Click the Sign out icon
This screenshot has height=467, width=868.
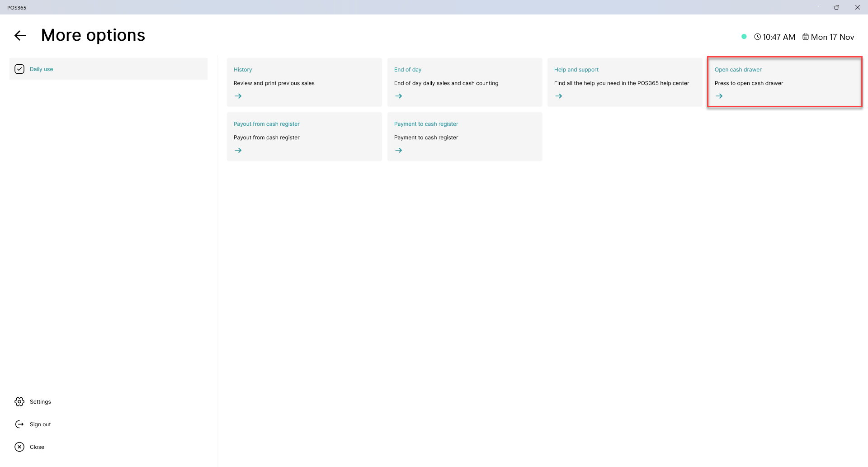coord(19,424)
